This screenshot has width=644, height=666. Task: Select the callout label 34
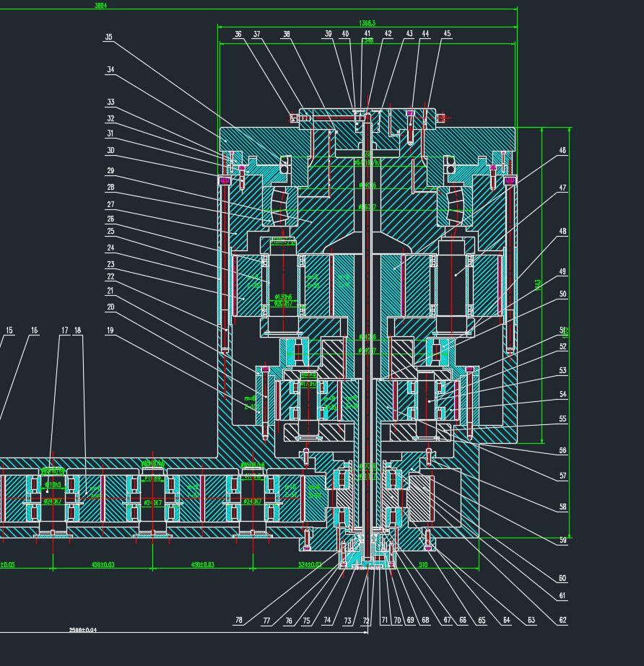coord(110,70)
